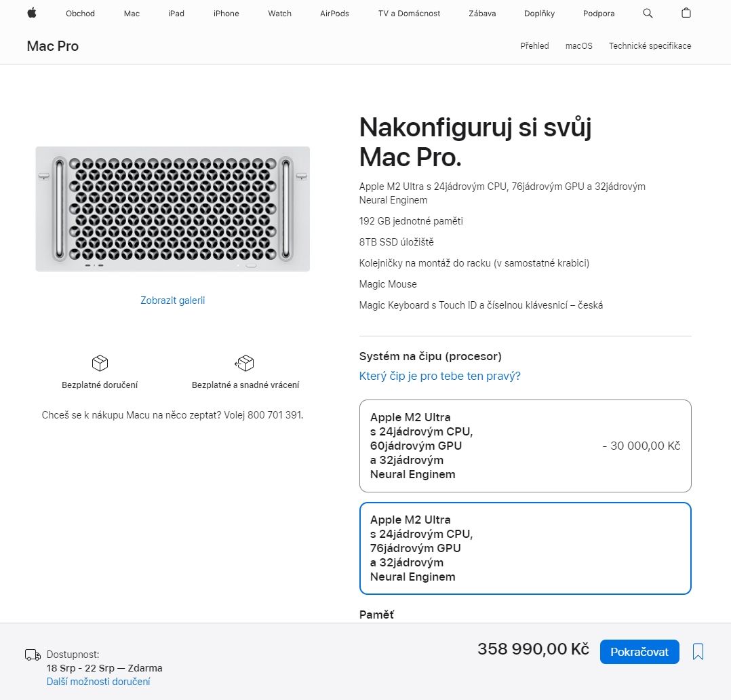Save configuration with the bookmark icon
The image size is (731, 700).
[x=698, y=651]
